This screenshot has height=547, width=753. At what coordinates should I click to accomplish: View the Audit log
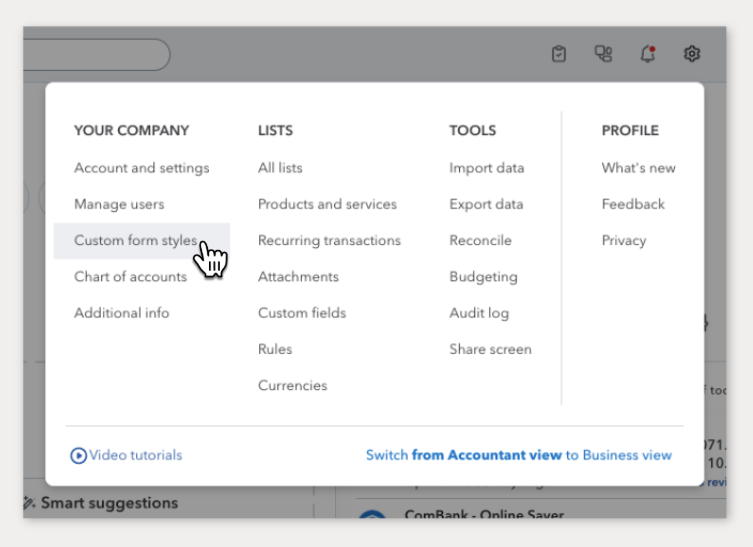479,313
